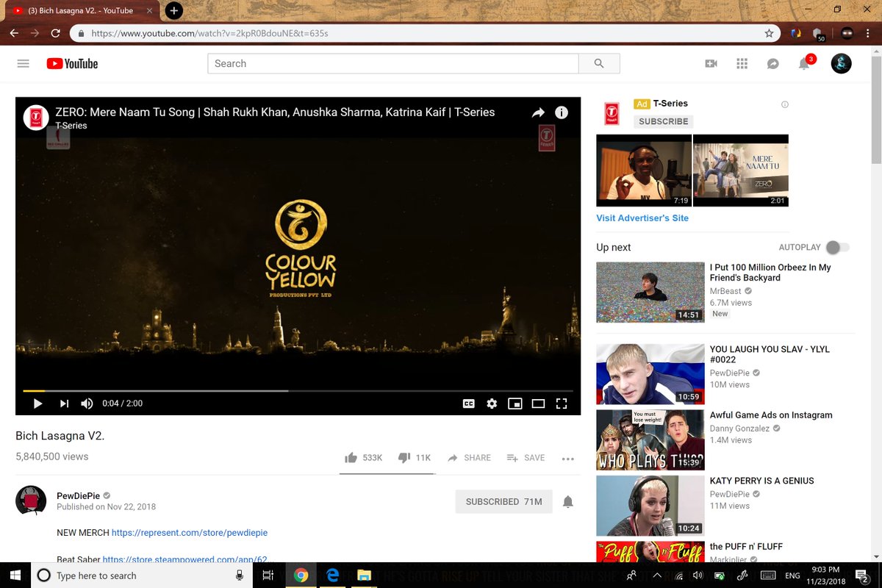Click the MrBeast channel name
Screen dimensions: 882x588
click(725, 292)
